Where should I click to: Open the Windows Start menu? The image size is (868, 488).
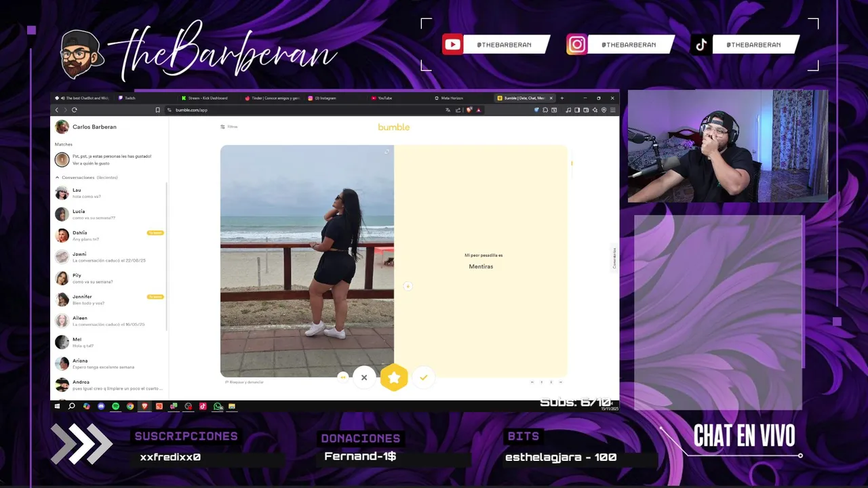(57, 407)
